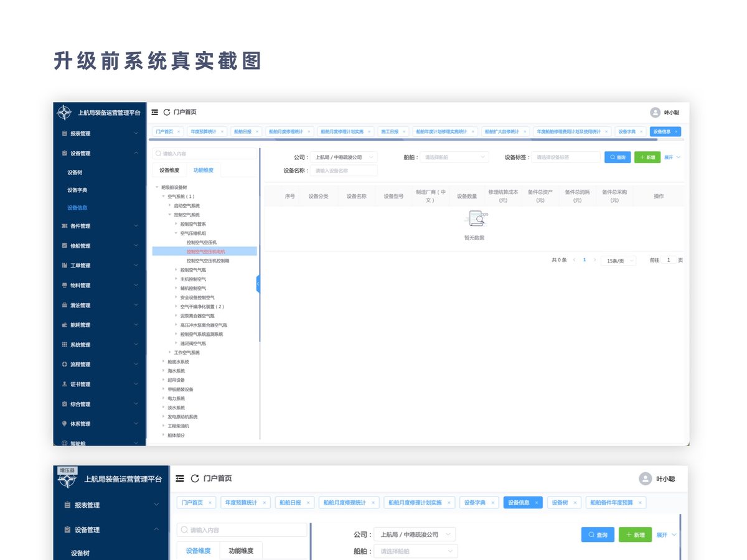
Task: Expand the 舱底水系统 tree node arrow
Action: tap(164, 362)
